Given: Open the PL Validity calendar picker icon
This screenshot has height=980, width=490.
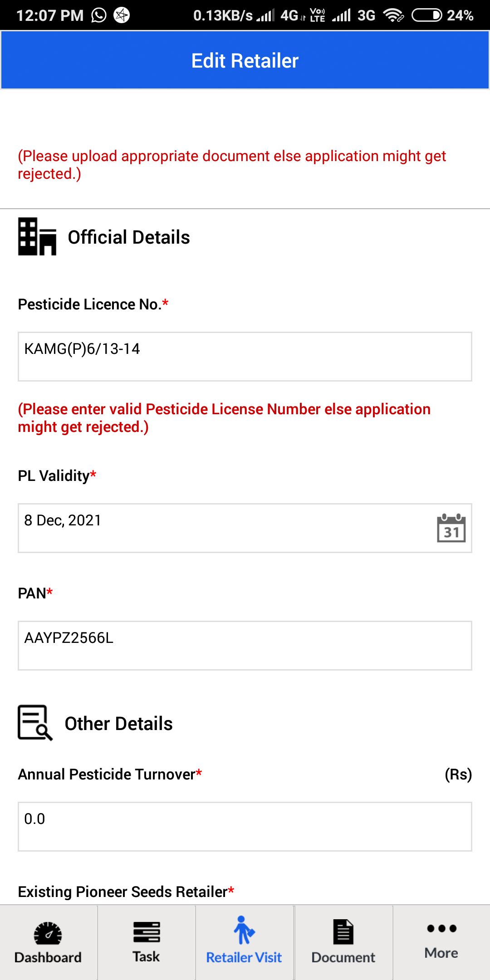Looking at the screenshot, I should pyautogui.click(x=451, y=528).
